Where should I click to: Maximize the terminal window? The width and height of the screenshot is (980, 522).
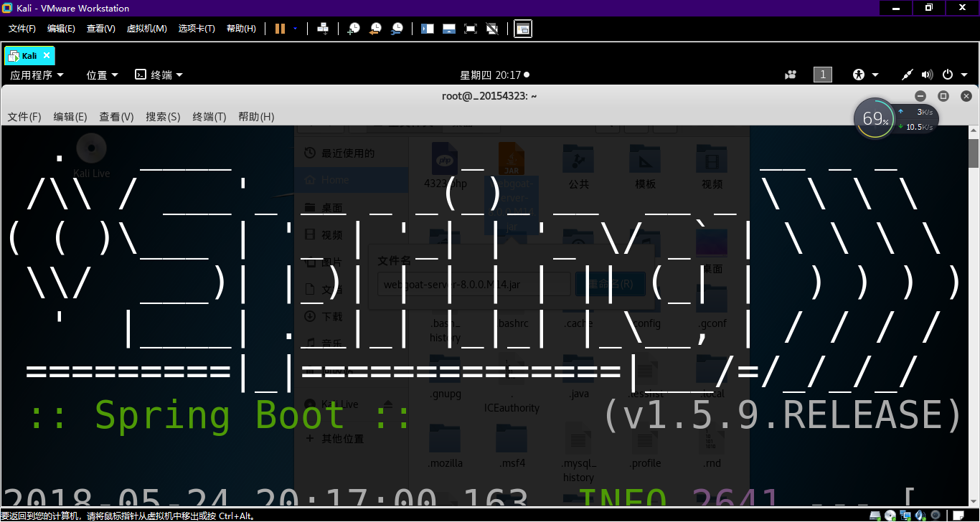point(943,96)
